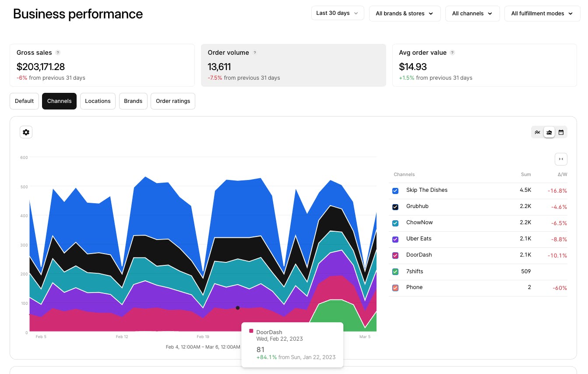Expand All brands & stores filter

coord(404,14)
